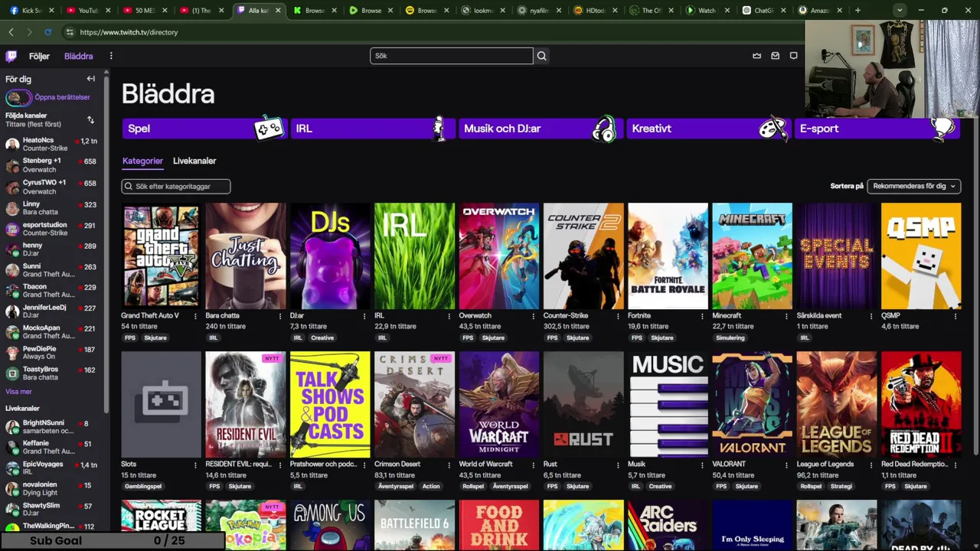
Task: Open more options for Minecraft category
Action: [786, 316]
